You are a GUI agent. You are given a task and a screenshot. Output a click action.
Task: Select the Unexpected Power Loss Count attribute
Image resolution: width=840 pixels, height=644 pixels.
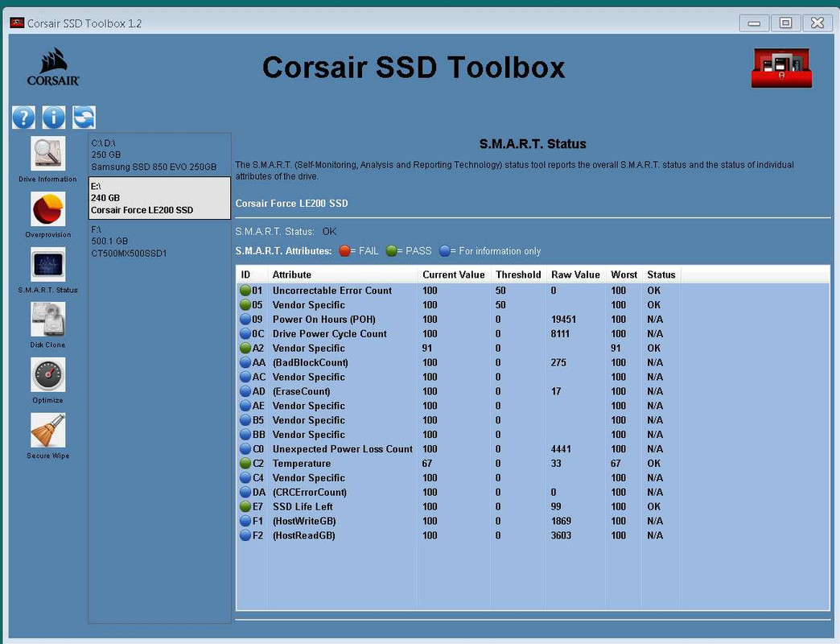click(342, 449)
